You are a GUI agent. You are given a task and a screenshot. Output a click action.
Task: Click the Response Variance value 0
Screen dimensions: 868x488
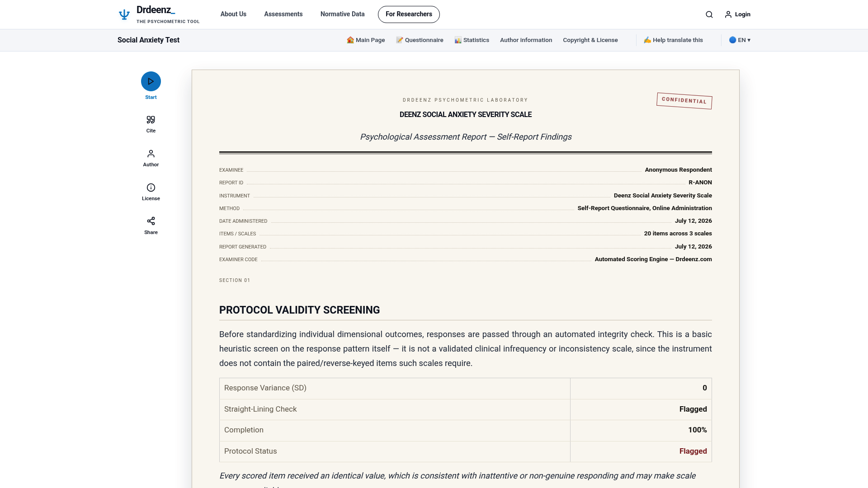click(704, 388)
